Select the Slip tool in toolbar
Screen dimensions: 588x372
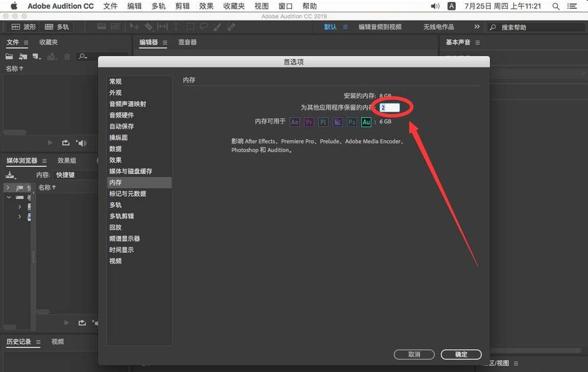click(x=162, y=26)
